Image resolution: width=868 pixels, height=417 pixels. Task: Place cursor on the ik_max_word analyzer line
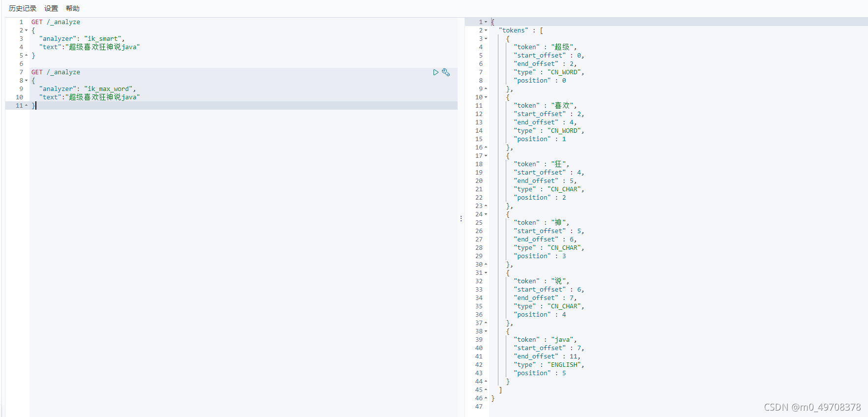[x=87, y=89]
